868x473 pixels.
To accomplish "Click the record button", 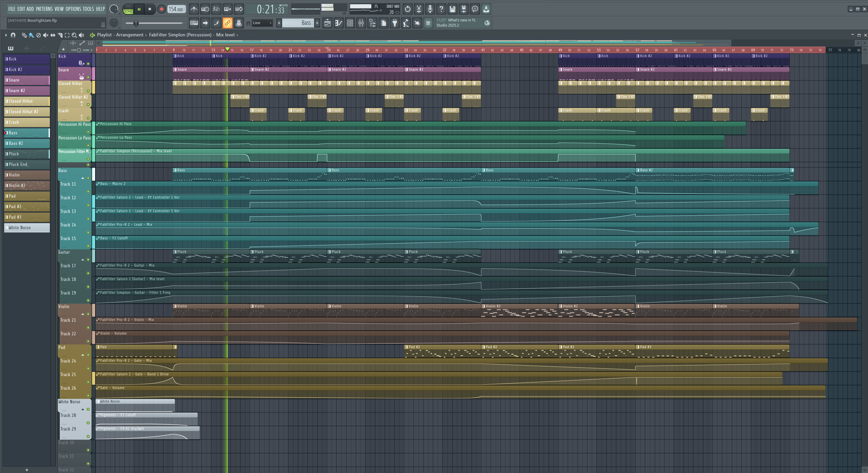I will point(161,9).
